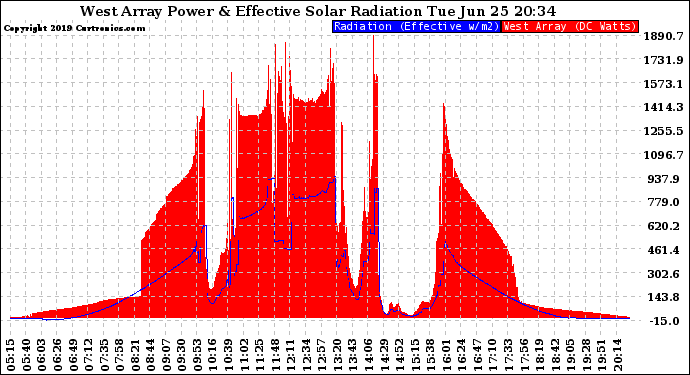Click the 1414.3 y-axis value

(664, 107)
